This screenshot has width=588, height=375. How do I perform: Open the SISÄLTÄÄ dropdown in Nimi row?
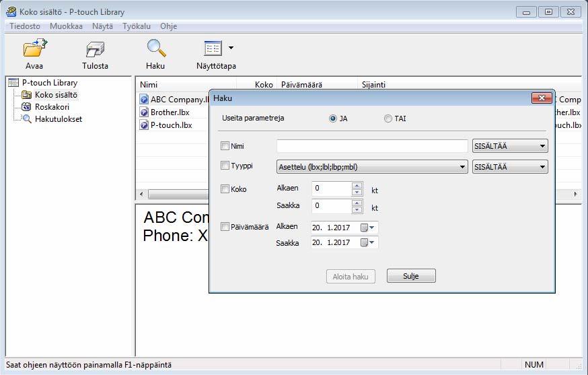click(510, 146)
